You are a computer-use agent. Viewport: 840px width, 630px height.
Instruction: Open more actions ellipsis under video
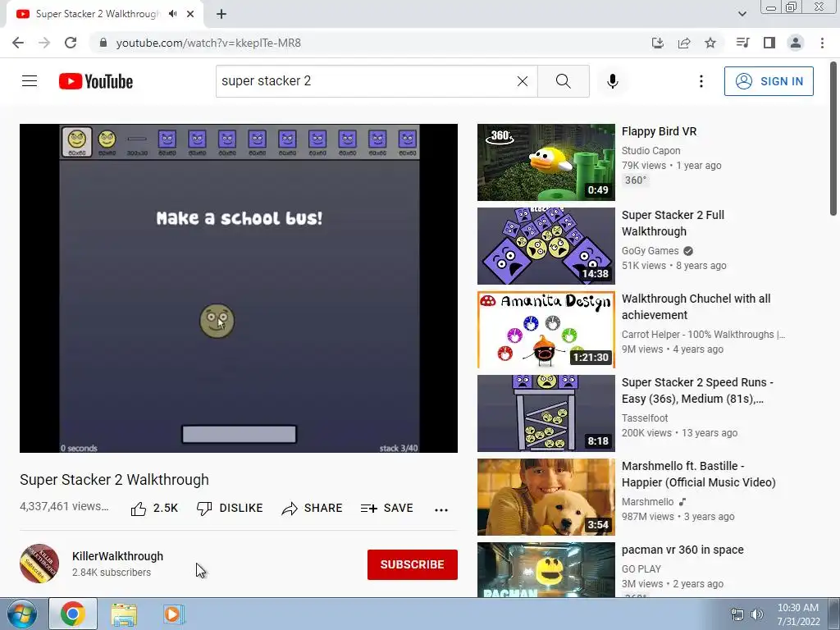(x=441, y=509)
